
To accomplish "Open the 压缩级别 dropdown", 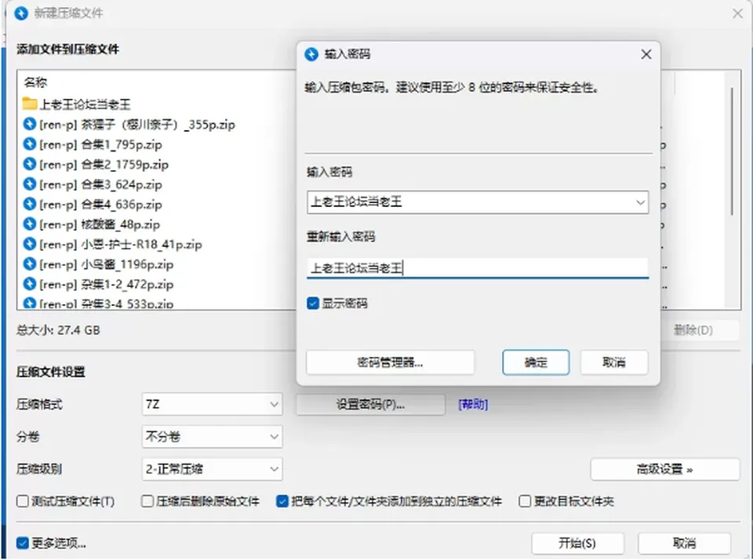I will click(x=213, y=469).
